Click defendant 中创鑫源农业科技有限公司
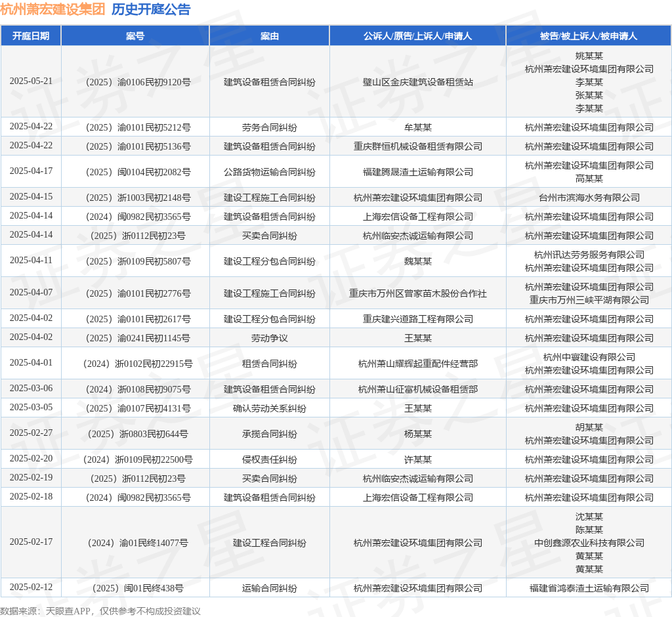 pyautogui.click(x=589, y=543)
